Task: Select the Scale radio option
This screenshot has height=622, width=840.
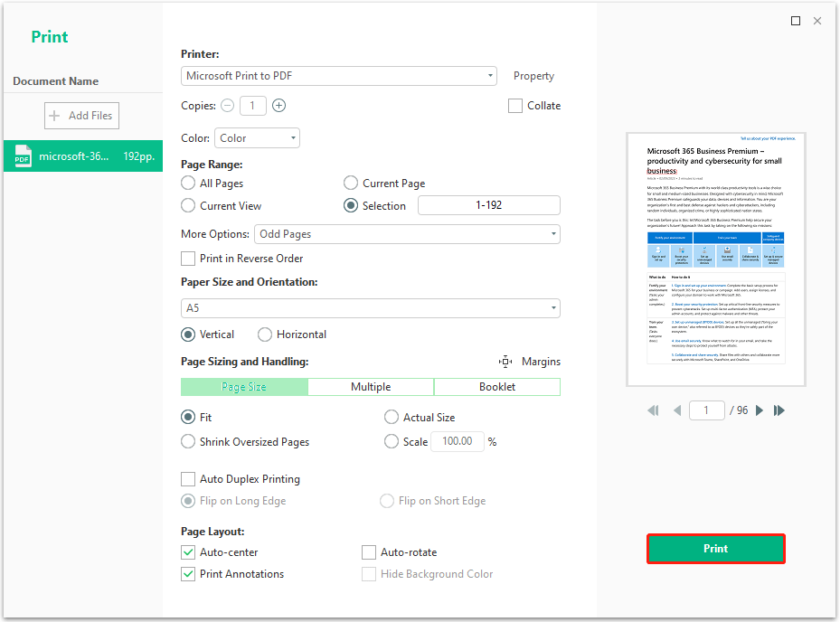Action: 392,442
